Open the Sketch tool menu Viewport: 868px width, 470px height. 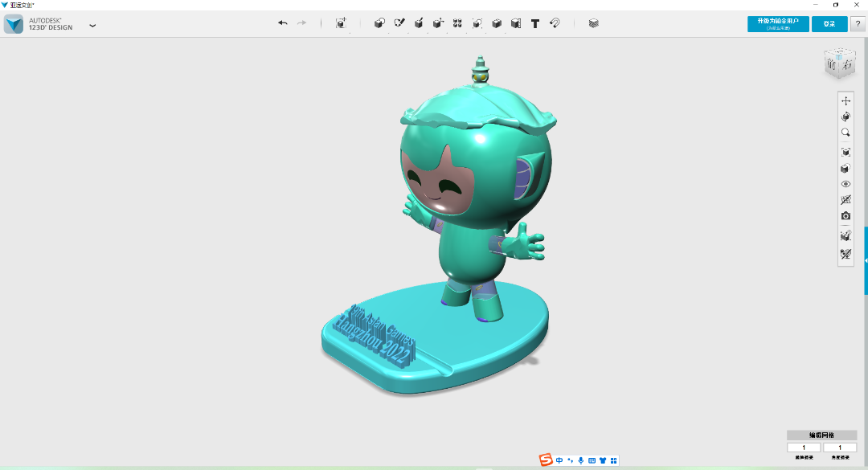pyautogui.click(x=399, y=23)
